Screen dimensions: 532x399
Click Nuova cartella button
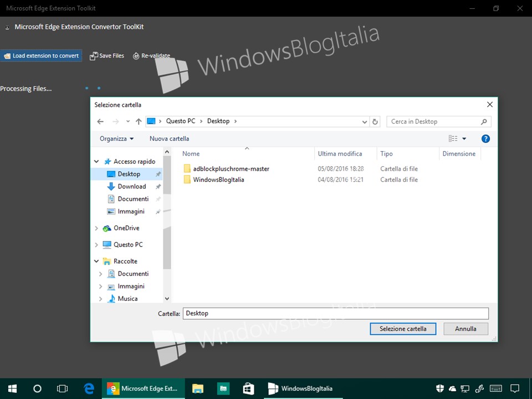(170, 139)
